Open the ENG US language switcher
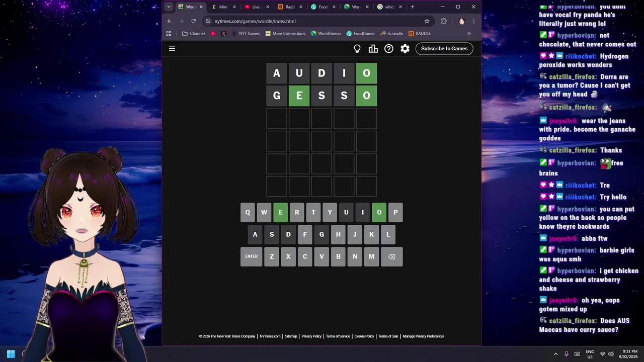 (590, 354)
